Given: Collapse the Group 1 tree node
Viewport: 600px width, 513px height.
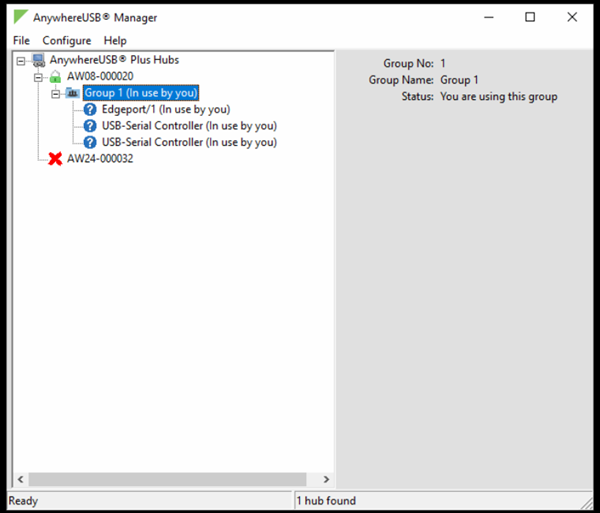Looking at the screenshot, I should coord(55,94).
